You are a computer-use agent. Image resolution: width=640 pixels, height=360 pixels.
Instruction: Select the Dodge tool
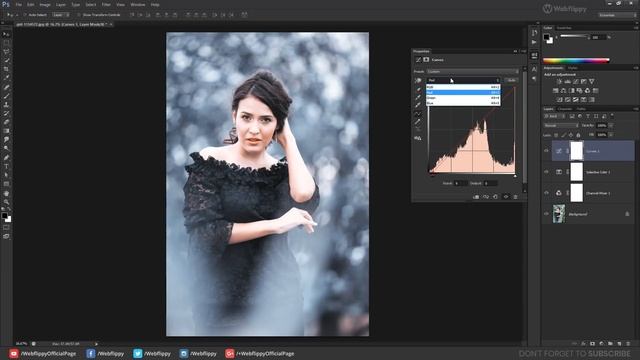(6, 148)
